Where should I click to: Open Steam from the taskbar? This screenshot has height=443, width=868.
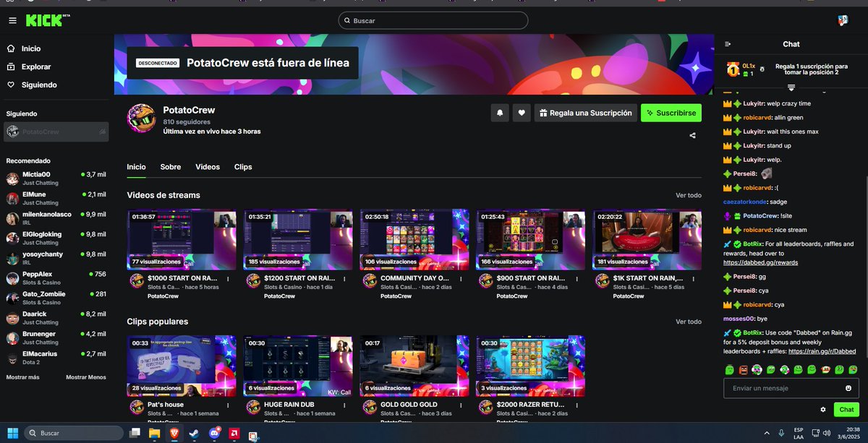194,433
